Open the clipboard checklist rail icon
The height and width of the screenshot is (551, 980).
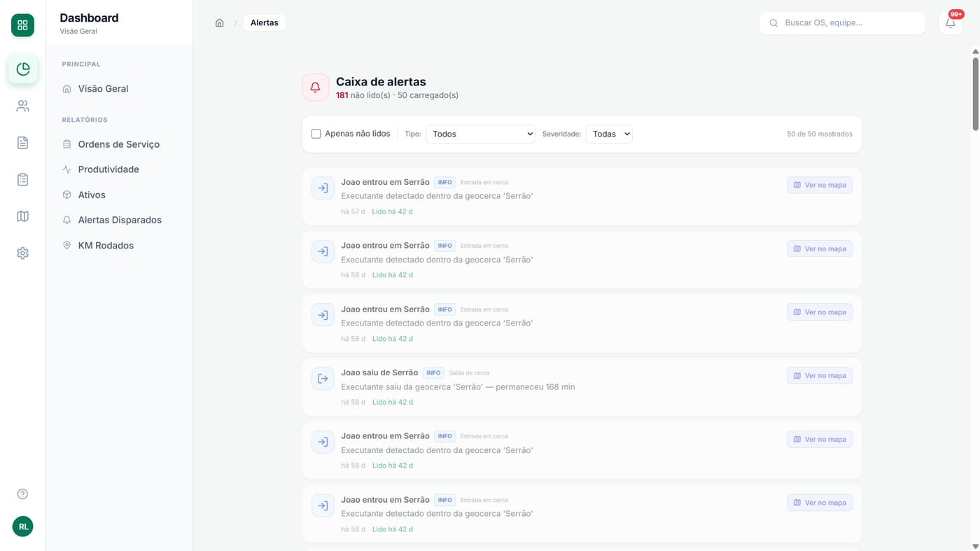coord(22,179)
